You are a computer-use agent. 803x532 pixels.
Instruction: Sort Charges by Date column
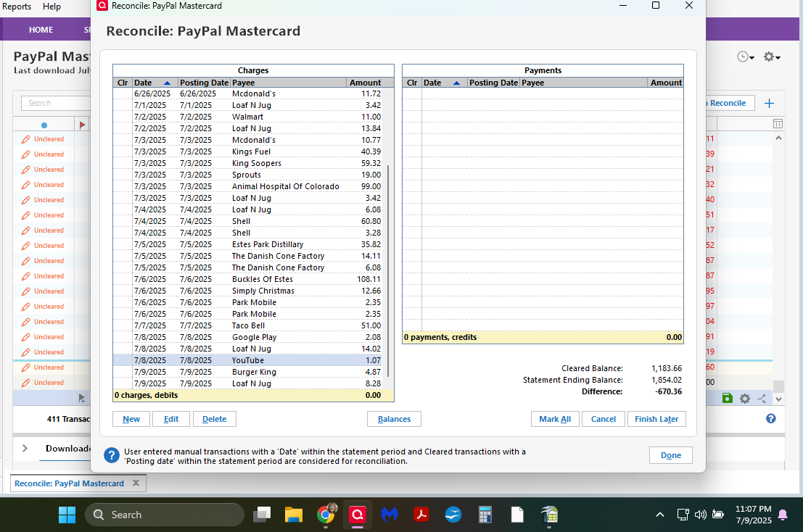pos(155,83)
